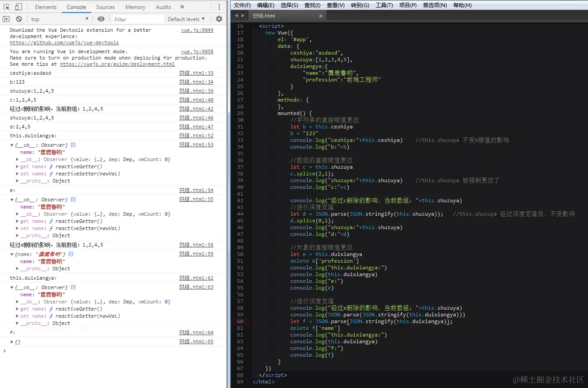
Task: Switch to the Audits tab
Action: click(x=163, y=7)
